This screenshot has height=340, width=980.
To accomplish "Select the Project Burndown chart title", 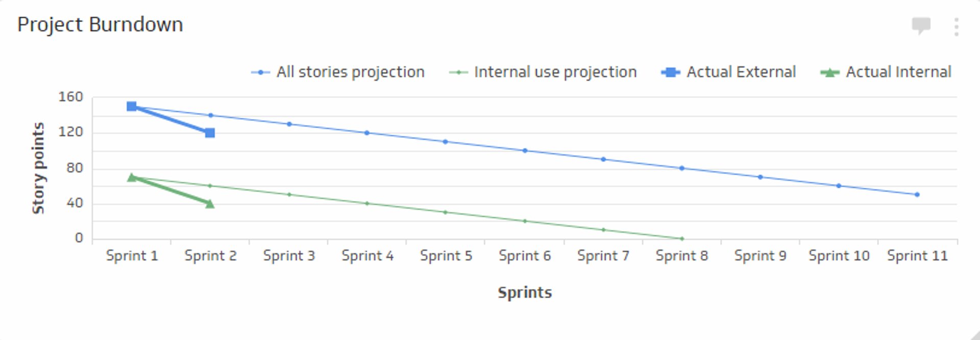I will 101,24.
